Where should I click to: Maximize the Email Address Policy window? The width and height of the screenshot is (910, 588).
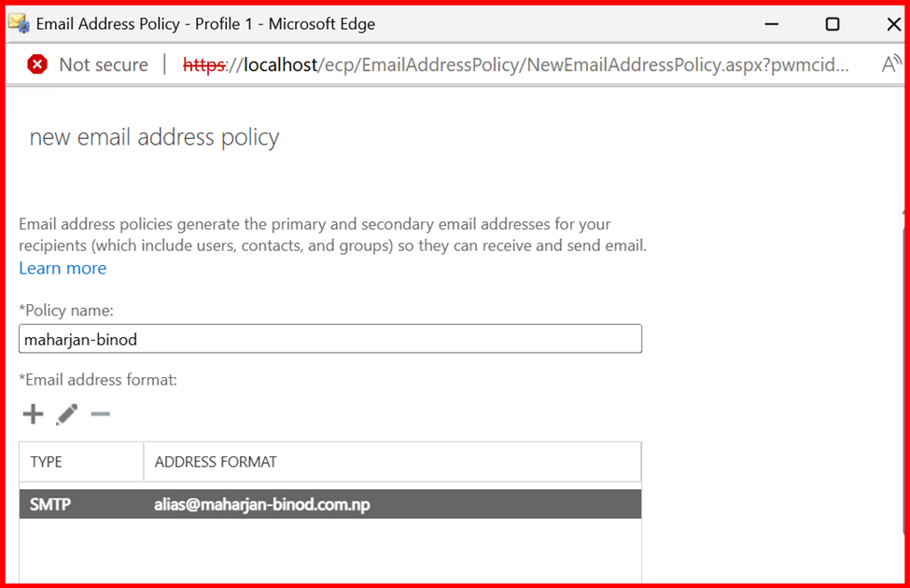coord(832,24)
